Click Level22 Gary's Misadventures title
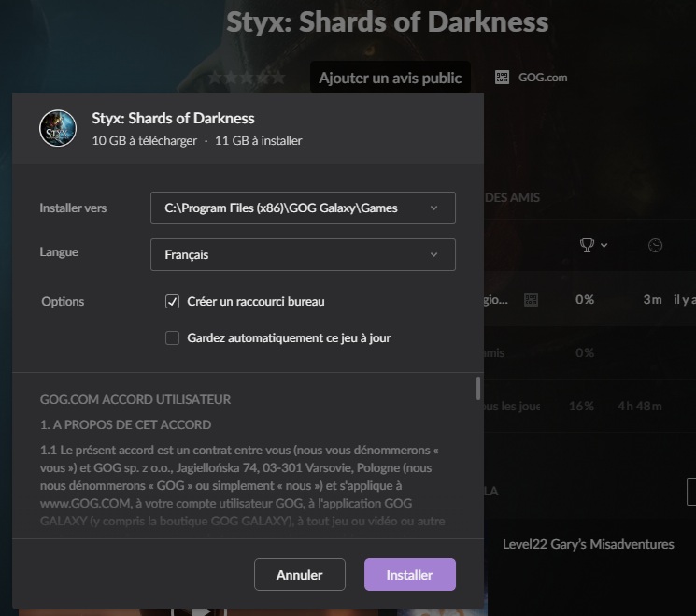 pos(589,545)
